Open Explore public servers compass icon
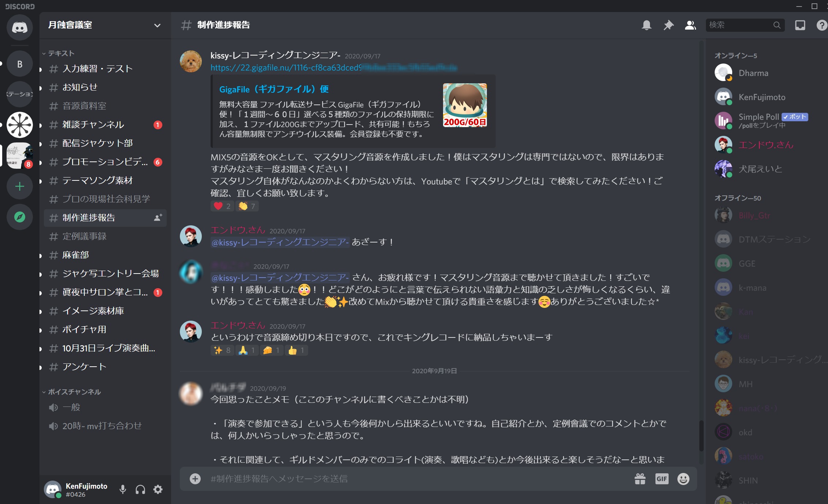The height and width of the screenshot is (504, 828). click(20, 217)
